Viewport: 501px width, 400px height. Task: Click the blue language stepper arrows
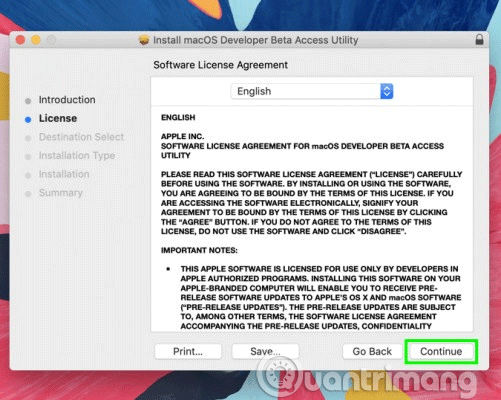pyautogui.click(x=387, y=91)
